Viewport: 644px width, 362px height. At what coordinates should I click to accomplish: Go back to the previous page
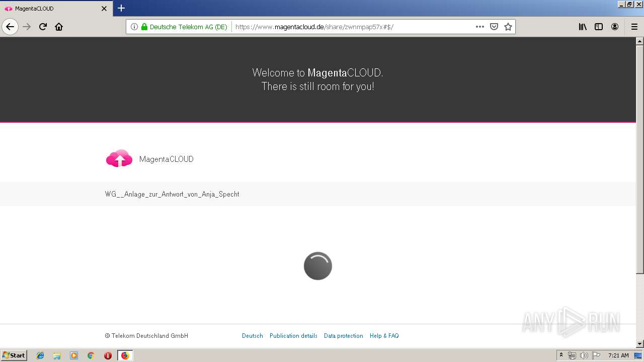(x=10, y=27)
